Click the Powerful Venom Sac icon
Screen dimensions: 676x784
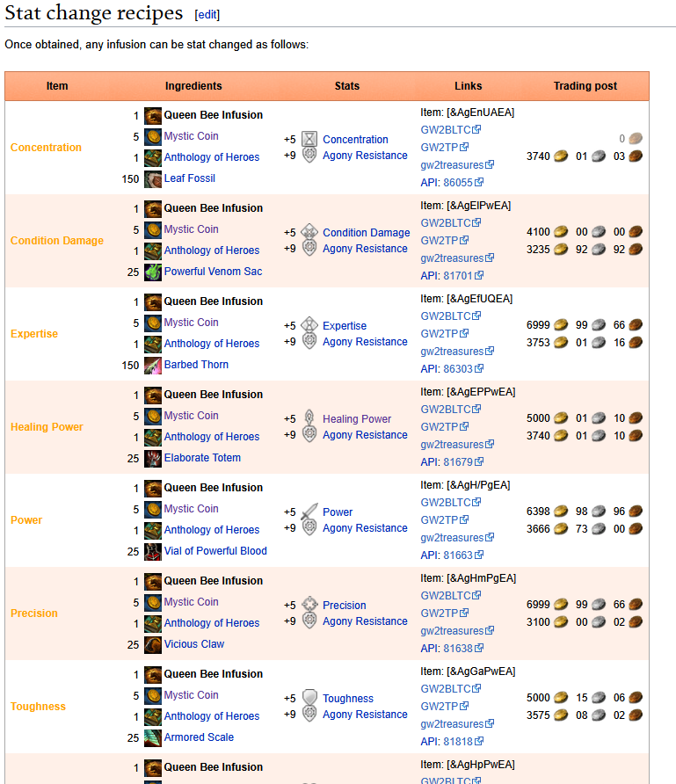coord(153,272)
